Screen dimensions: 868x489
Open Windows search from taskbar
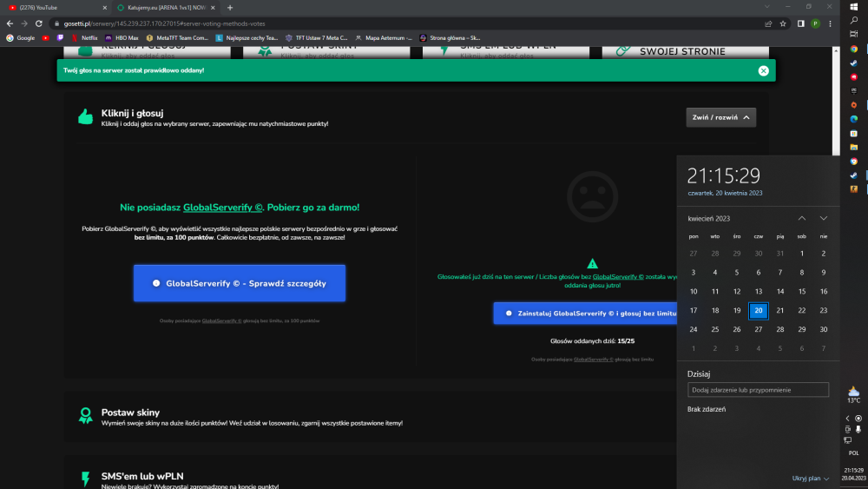click(853, 20)
